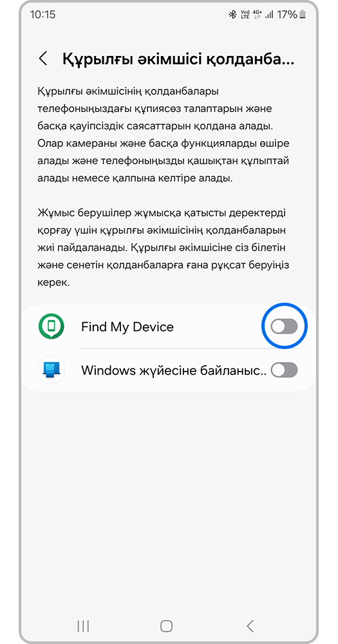This screenshot has width=338, height=644.
Task: Tap the paragraph starting with Жұмыс берушілер
Action: click(x=164, y=248)
